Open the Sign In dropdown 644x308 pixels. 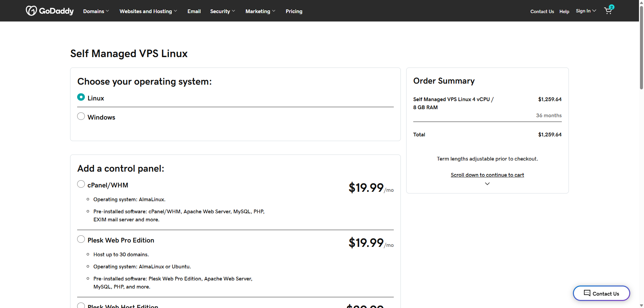point(586,11)
